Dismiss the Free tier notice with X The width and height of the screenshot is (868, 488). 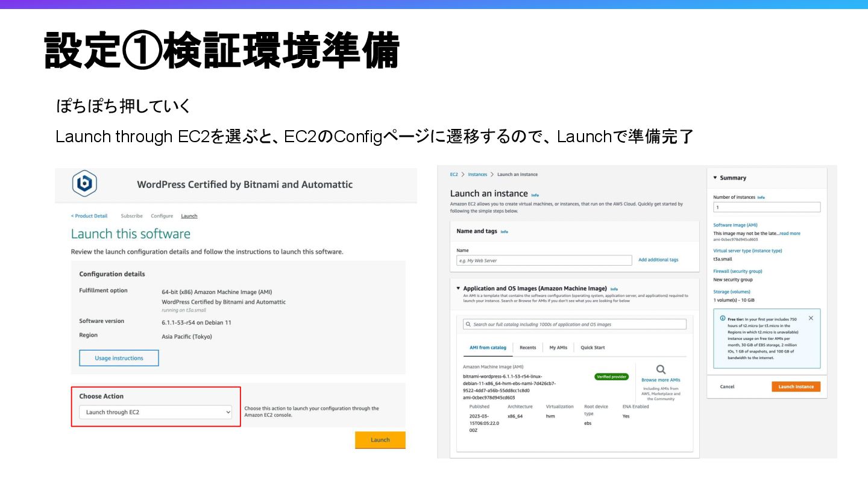[x=811, y=318]
